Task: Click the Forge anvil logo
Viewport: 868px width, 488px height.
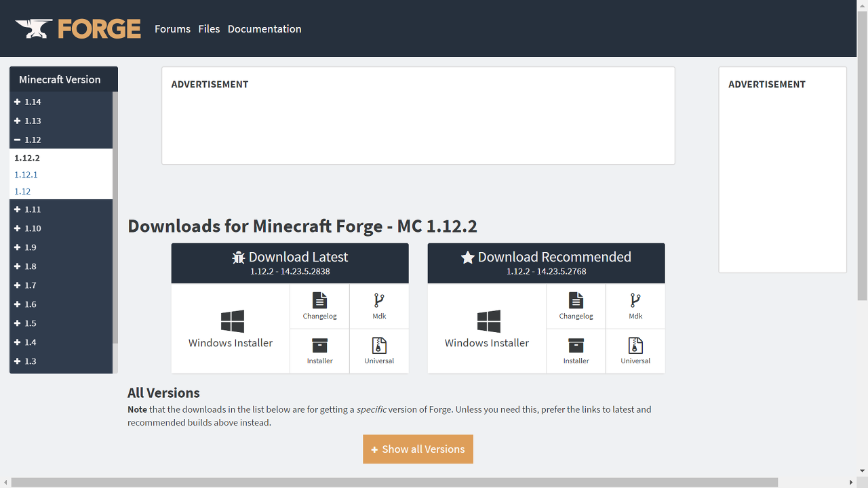Action: [78, 28]
